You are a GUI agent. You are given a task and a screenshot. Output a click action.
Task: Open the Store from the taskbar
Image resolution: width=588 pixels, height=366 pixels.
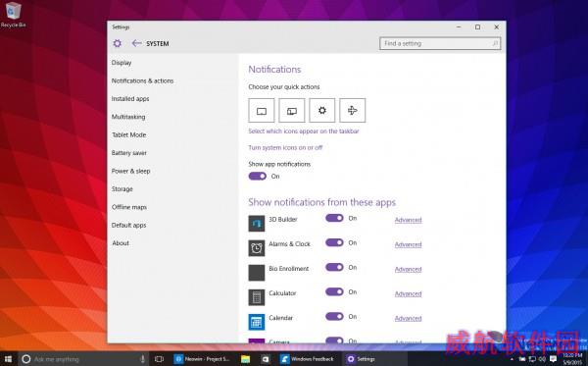tap(266, 359)
